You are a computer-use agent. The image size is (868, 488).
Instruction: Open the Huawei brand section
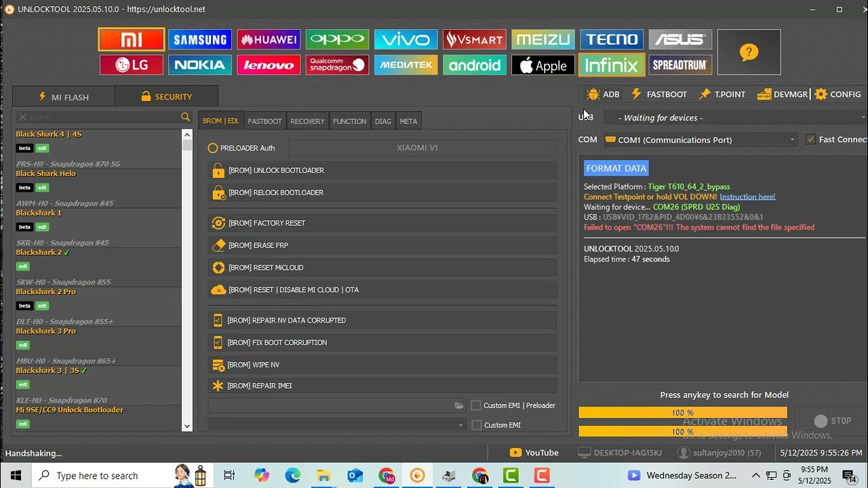click(269, 39)
